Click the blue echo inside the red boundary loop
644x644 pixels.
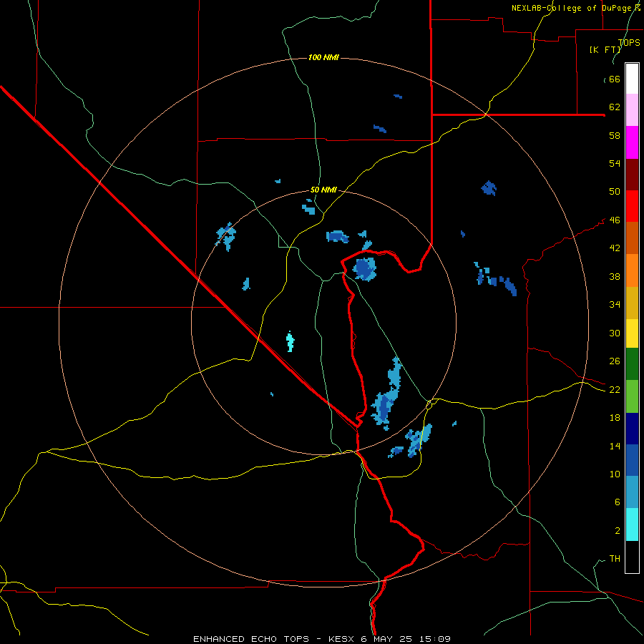click(x=365, y=269)
